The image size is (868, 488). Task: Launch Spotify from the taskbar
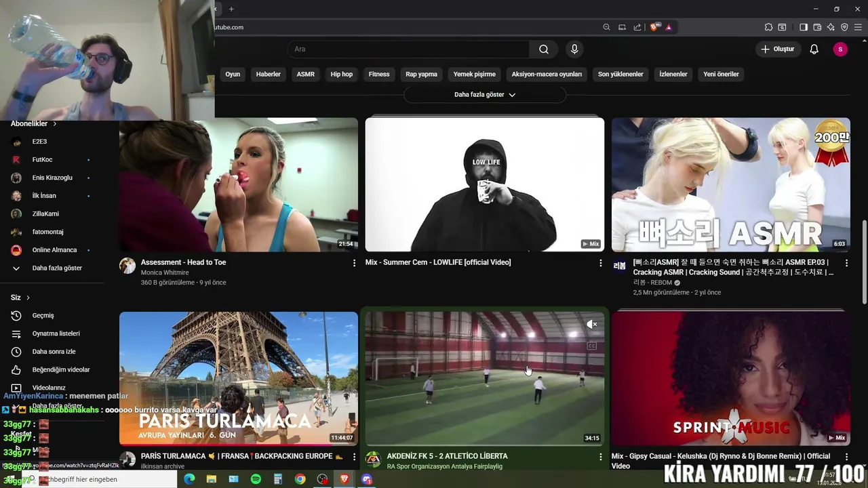click(256, 479)
